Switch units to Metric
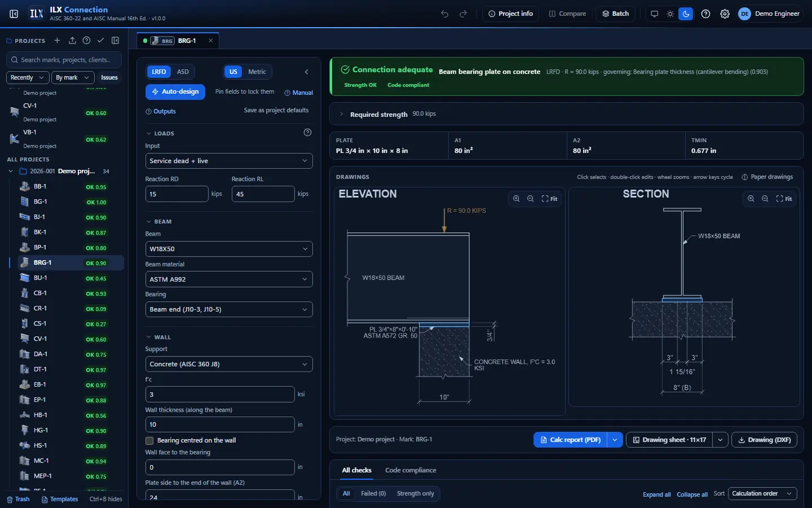Screen dimensions: 812x508 tap(257, 72)
